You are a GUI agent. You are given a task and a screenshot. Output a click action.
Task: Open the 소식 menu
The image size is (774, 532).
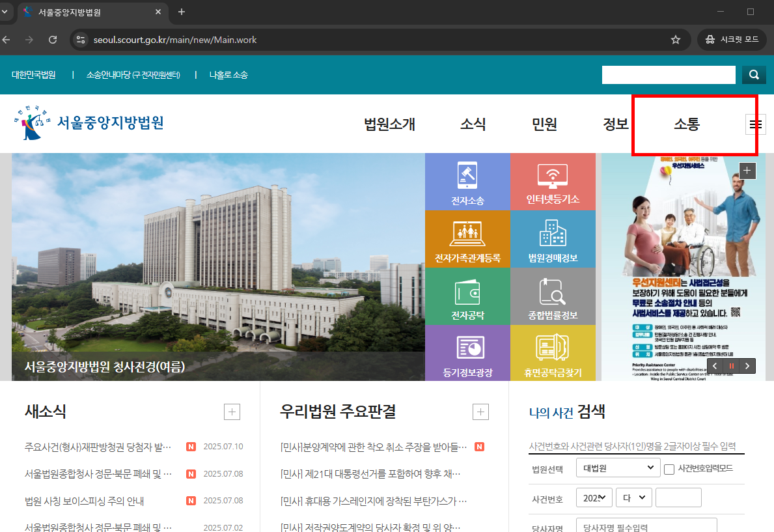pyautogui.click(x=473, y=124)
